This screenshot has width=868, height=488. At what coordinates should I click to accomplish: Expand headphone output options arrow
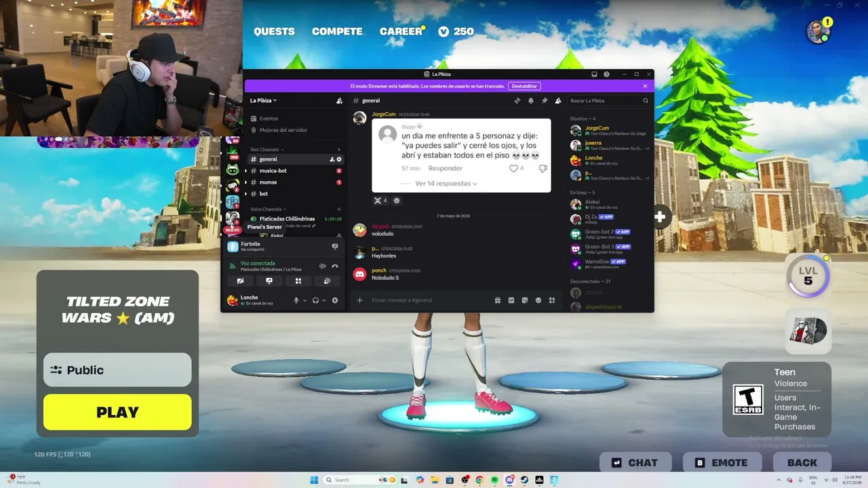pyautogui.click(x=324, y=300)
